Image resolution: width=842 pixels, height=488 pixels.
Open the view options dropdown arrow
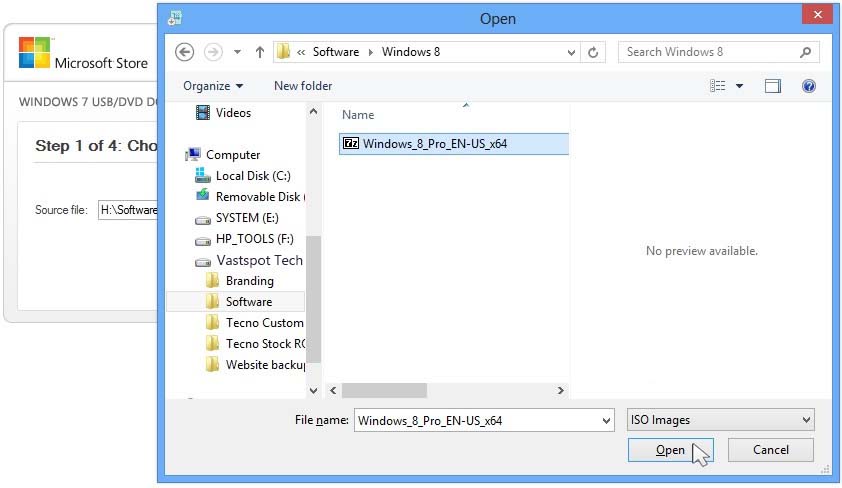click(x=739, y=86)
